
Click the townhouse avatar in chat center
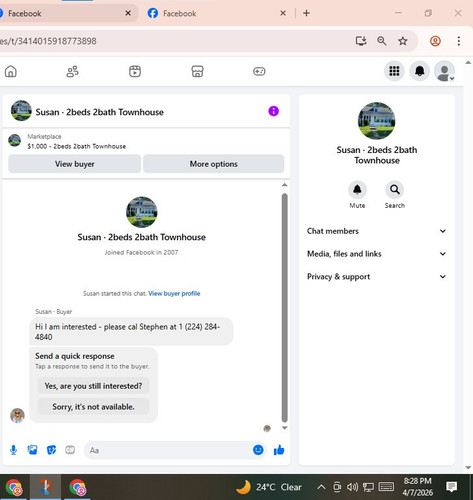[142, 212]
